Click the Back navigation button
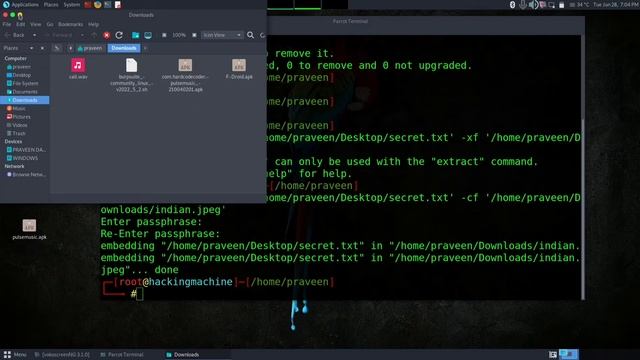 click(15, 36)
